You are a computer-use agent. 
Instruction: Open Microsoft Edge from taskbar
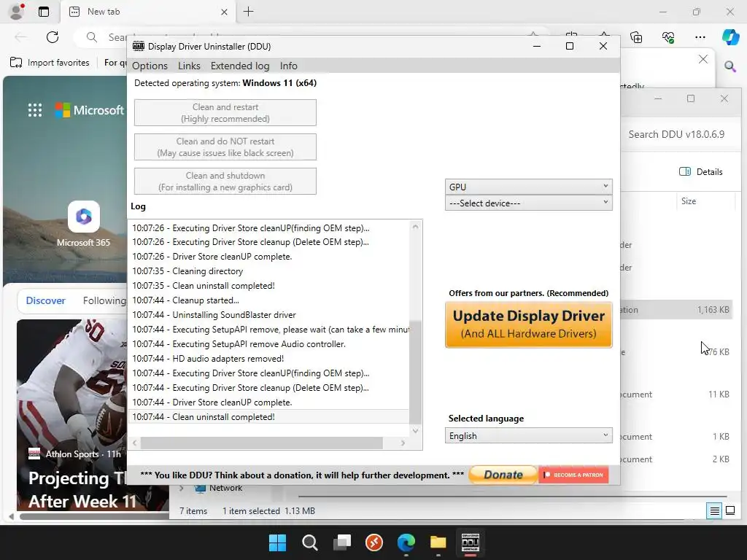click(x=406, y=542)
